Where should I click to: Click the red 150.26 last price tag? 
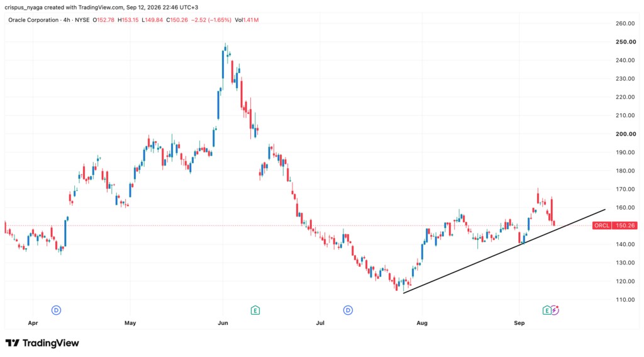click(625, 225)
